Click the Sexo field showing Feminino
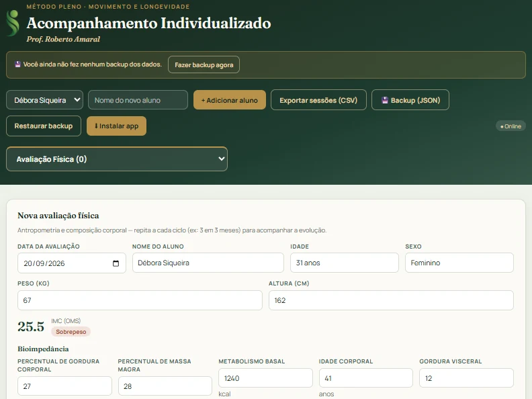The width and height of the screenshot is (532, 399). (x=459, y=263)
